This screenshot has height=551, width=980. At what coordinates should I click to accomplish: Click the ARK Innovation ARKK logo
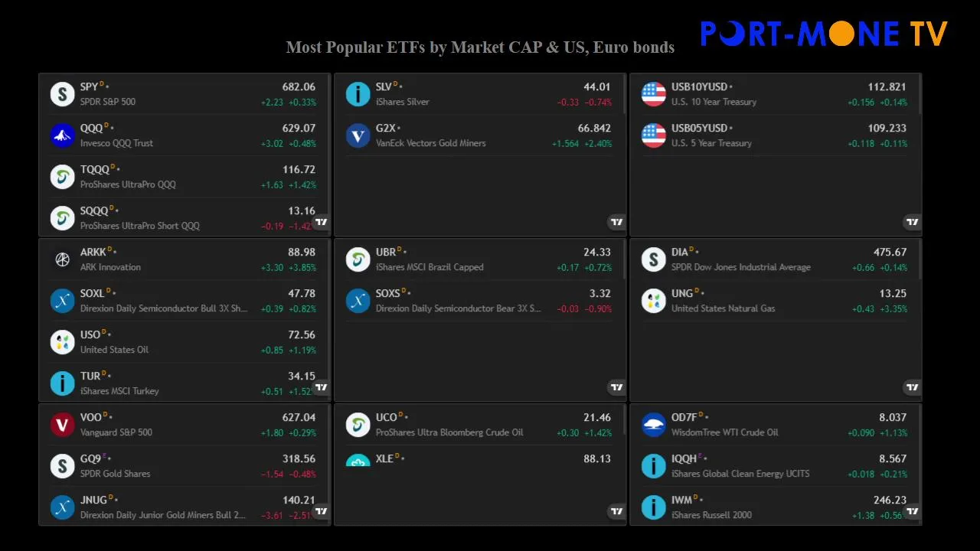coord(62,259)
